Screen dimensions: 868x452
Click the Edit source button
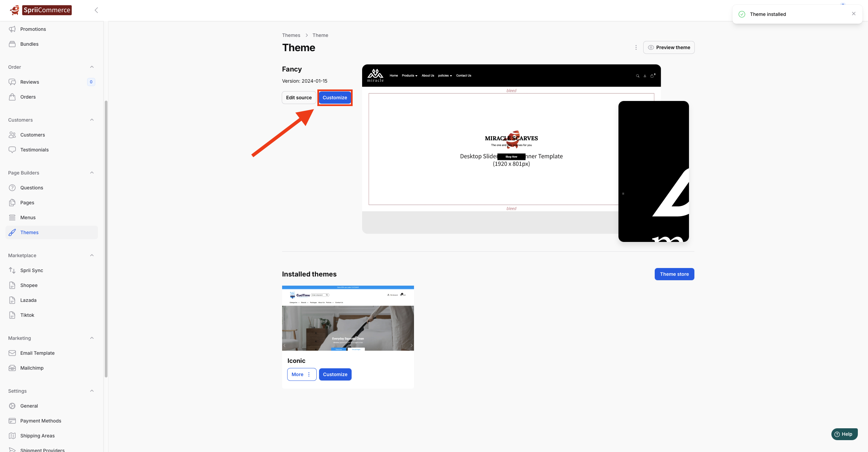tap(299, 98)
